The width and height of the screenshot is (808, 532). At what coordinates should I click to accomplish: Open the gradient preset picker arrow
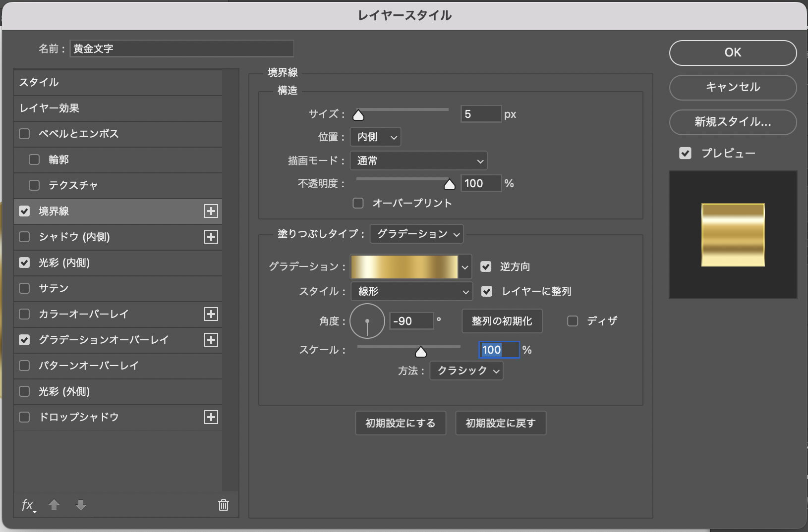coord(465,267)
